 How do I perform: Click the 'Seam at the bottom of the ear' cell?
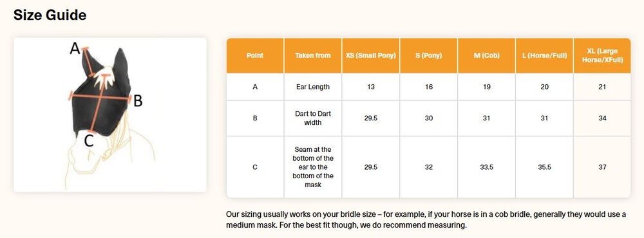pos(313,167)
